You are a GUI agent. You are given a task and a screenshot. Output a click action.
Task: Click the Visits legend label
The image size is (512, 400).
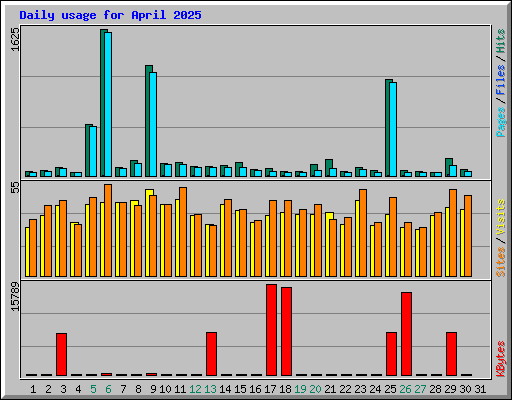pos(501,218)
